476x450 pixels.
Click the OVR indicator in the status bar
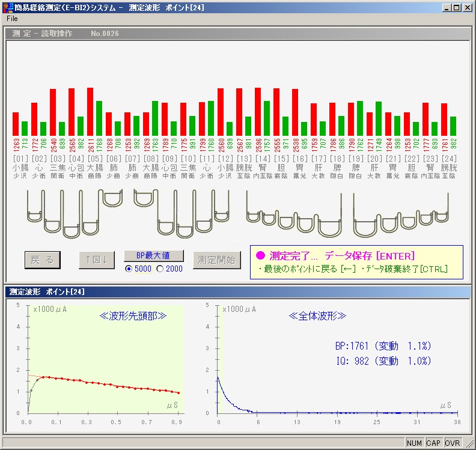tap(453, 443)
